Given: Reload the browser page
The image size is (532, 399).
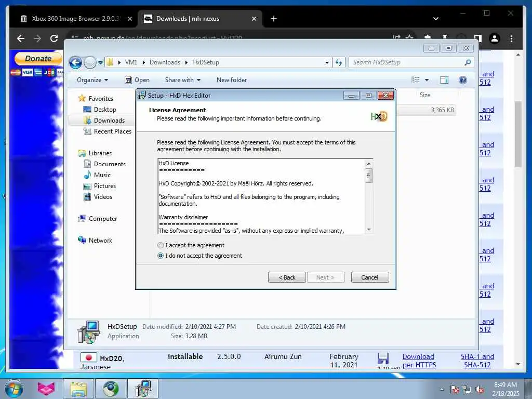Looking at the screenshot, I should (54, 38).
